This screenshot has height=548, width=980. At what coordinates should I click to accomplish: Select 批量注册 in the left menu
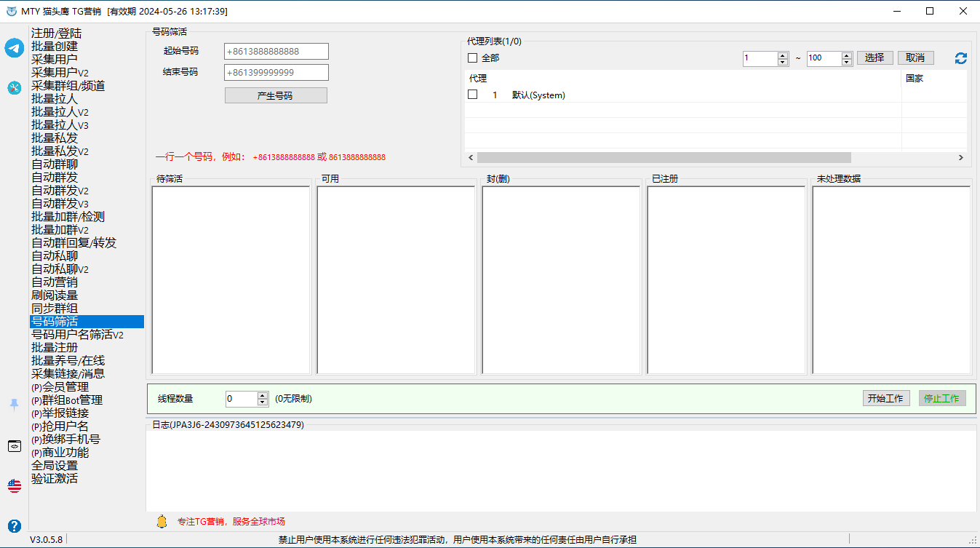point(55,348)
